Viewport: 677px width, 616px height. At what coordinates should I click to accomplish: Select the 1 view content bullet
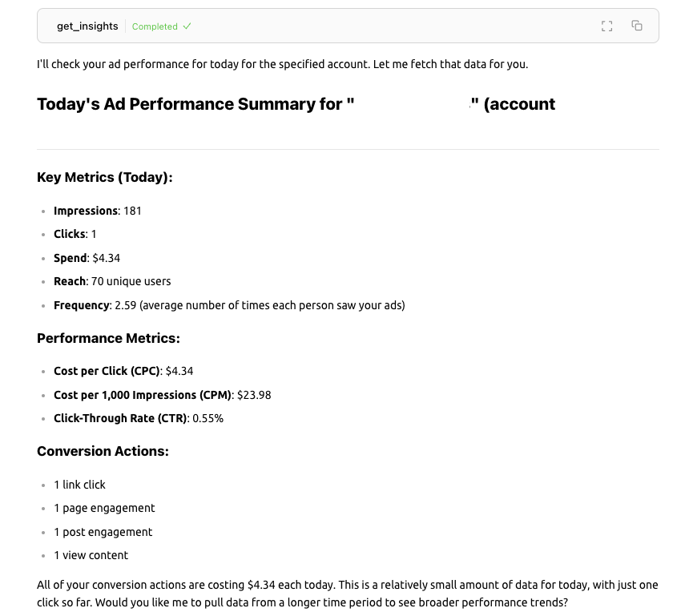(x=91, y=555)
